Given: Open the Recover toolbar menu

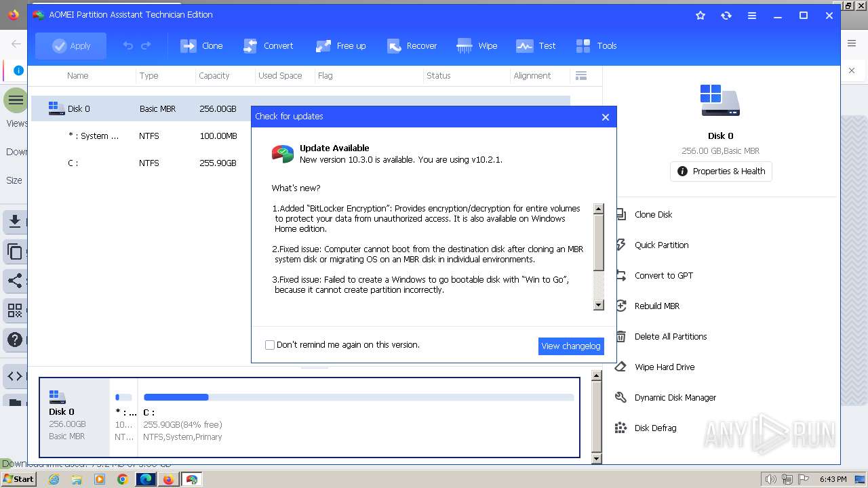Looking at the screenshot, I should tap(412, 45).
